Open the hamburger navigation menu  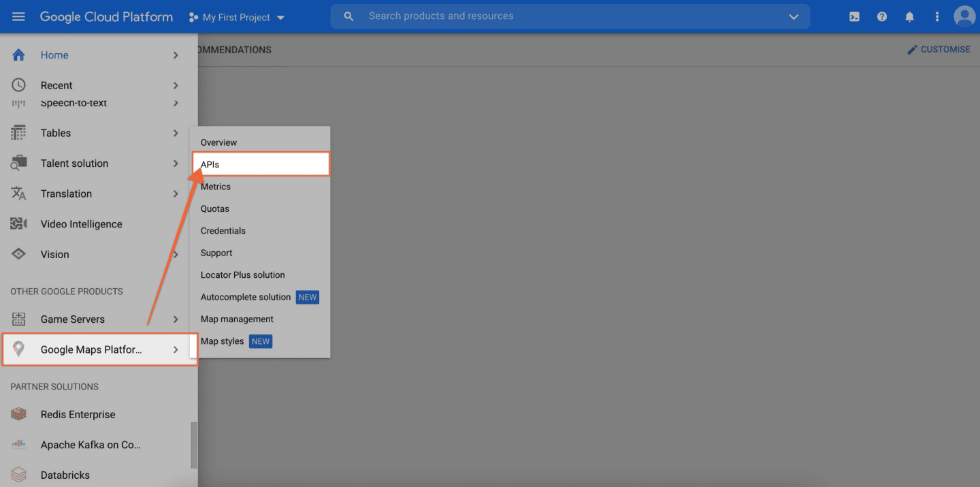coord(18,16)
